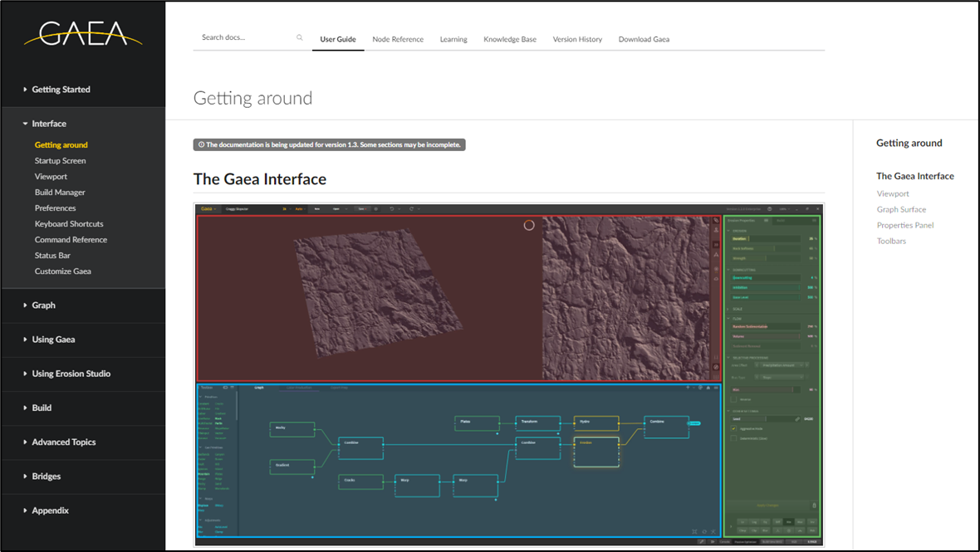Screen dimensions: 980x552
Task: Expand the Bridges section
Action: pyautogui.click(x=47, y=476)
